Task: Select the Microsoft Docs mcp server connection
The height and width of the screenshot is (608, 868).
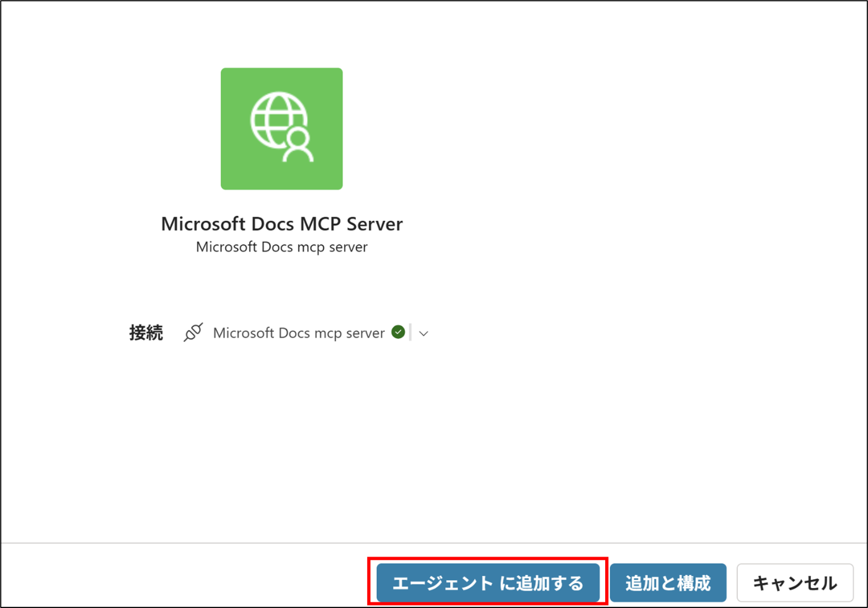Action: click(x=299, y=333)
